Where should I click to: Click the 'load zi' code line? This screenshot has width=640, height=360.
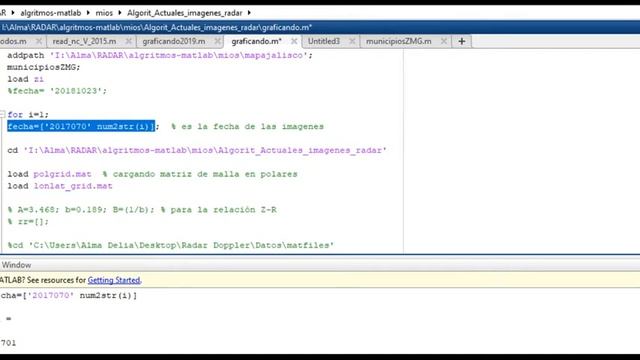pyautogui.click(x=25, y=79)
